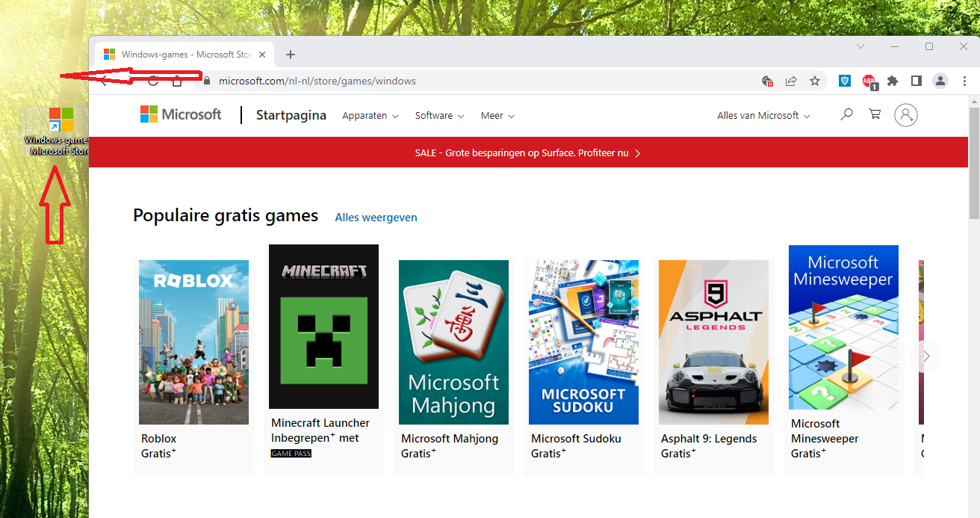Open the Microsoft Sudoku thumbnail
Image resolution: width=980 pixels, height=518 pixels.
pos(583,342)
